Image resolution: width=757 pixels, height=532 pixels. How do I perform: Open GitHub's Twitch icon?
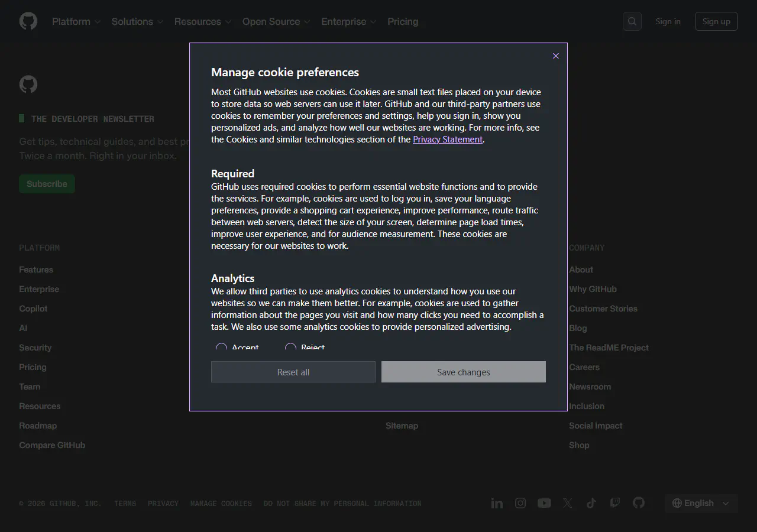[x=615, y=503]
